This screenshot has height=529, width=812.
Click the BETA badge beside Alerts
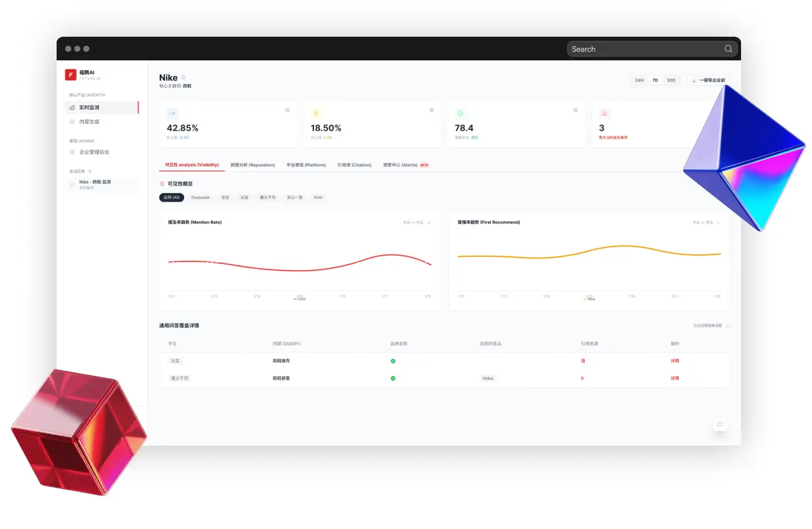click(x=424, y=165)
